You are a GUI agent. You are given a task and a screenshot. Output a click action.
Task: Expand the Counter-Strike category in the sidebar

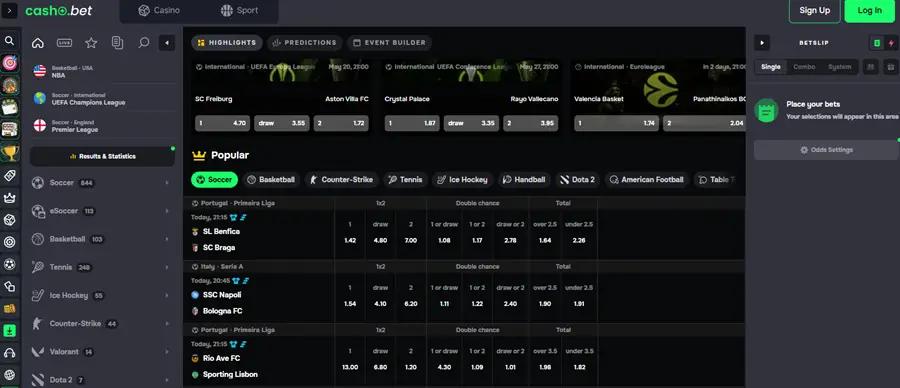coord(102,324)
